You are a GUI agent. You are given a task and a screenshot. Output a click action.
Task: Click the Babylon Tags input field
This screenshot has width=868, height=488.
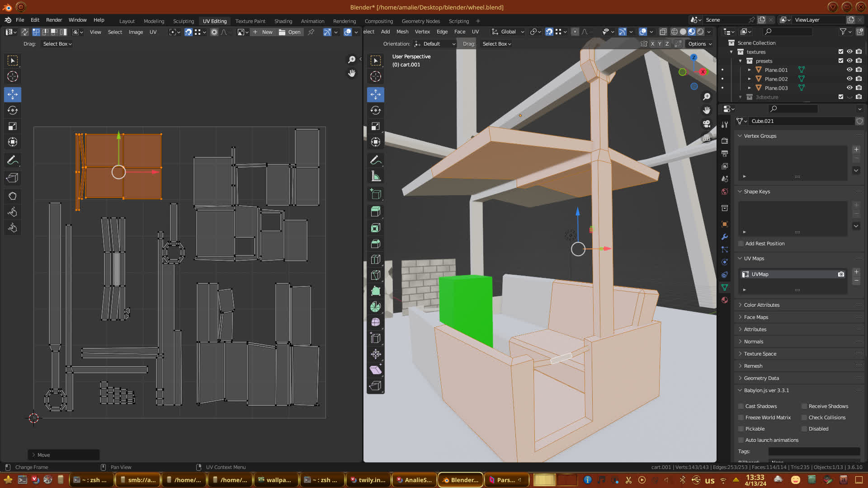[x=814, y=451]
